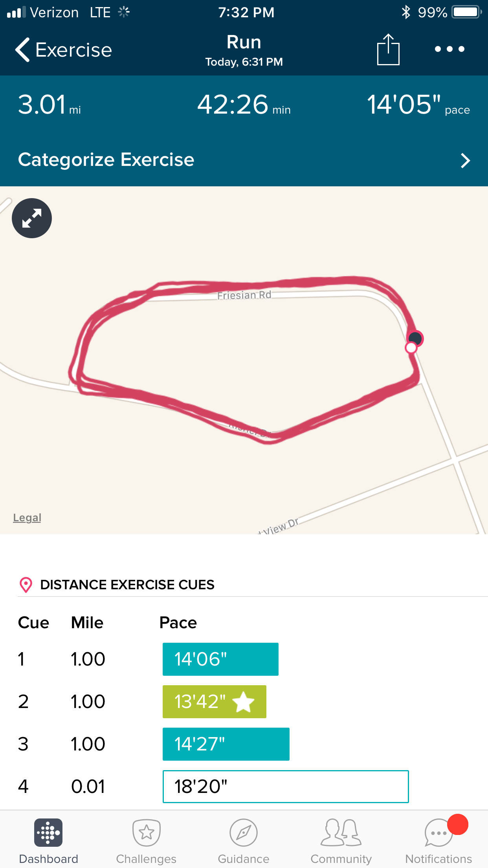Screen dimensions: 488x868
Task: Tap the back arrow to Exercise
Action: point(23,50)
